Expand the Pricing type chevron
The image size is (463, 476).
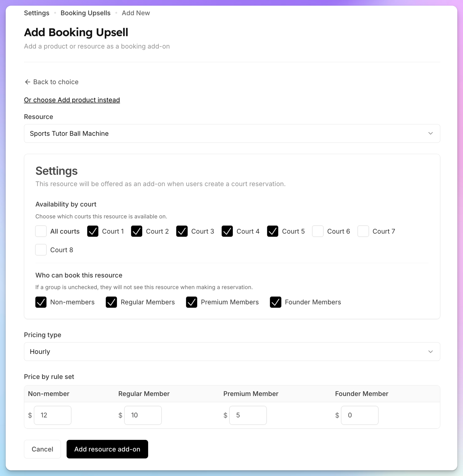pos(430,352)
